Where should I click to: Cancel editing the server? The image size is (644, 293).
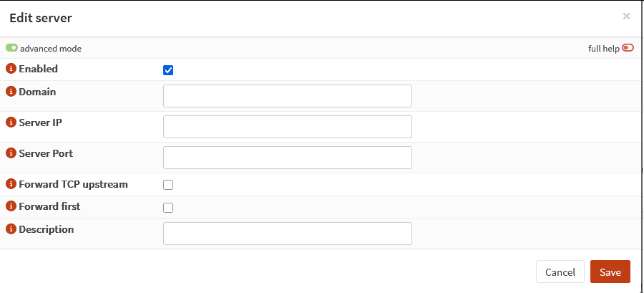point(560,272)
